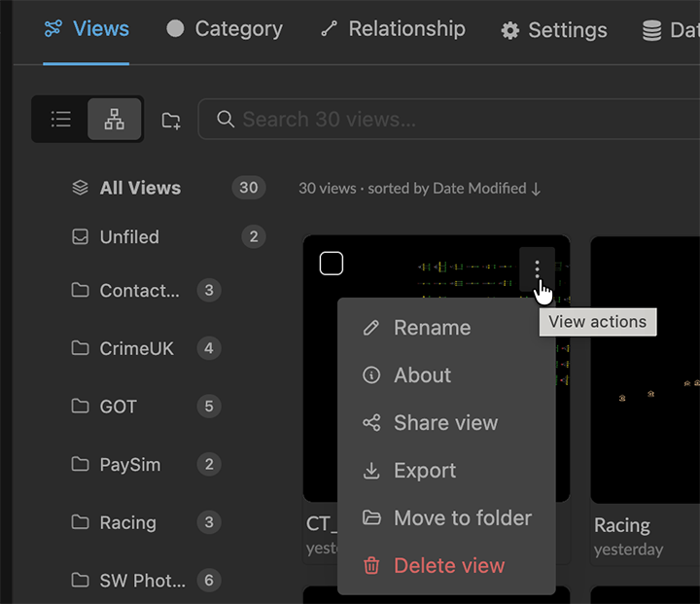The image size is (700, 604).
Task: Click the share icon beside Share view
Action: pos(371,423)
